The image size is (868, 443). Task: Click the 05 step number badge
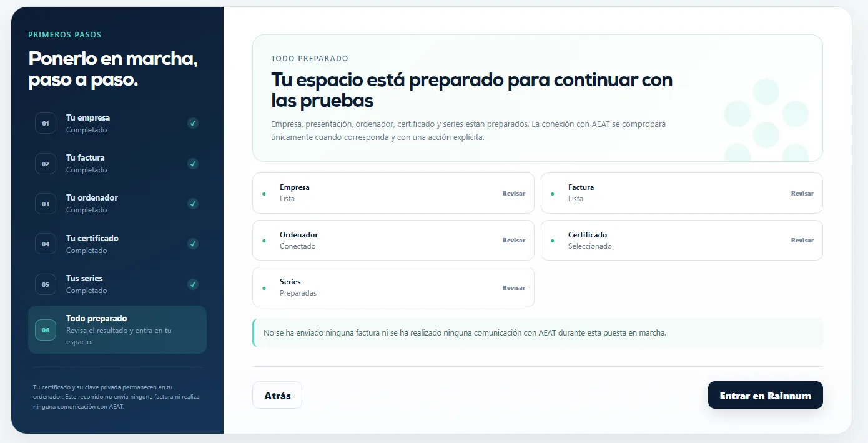point(46,284)
